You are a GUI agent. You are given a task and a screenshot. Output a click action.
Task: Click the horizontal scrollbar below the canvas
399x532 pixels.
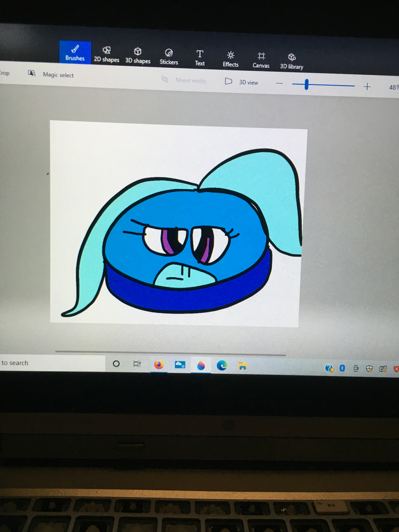171,353
